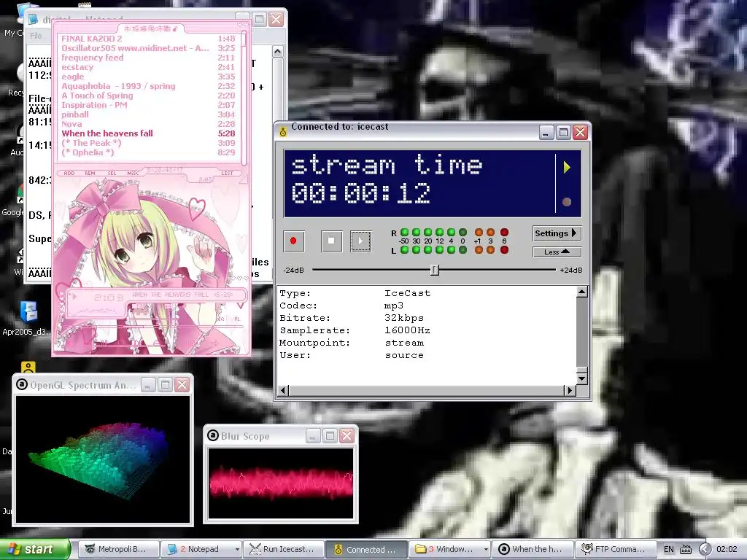Select the 'ecstacy' playlist track
The height and width of the screenshot is (560, 747).
[148, 67]
